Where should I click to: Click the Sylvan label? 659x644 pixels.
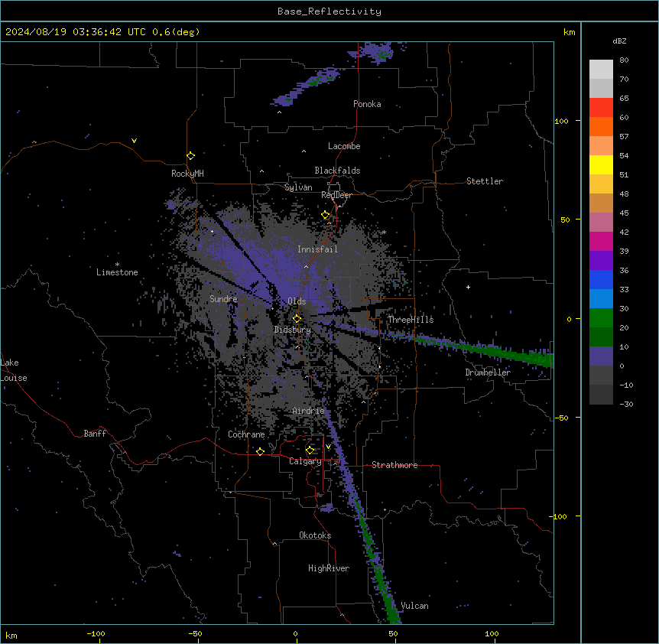point(298,187)
